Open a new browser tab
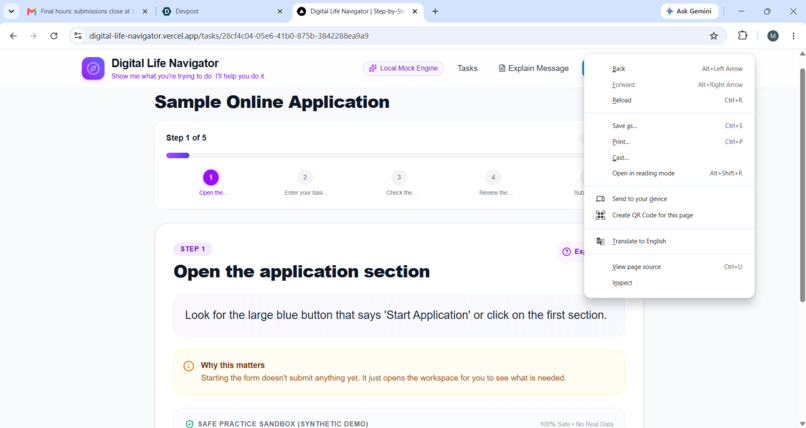The height and width of the screenshot is (428, 806). coord(435,11)
